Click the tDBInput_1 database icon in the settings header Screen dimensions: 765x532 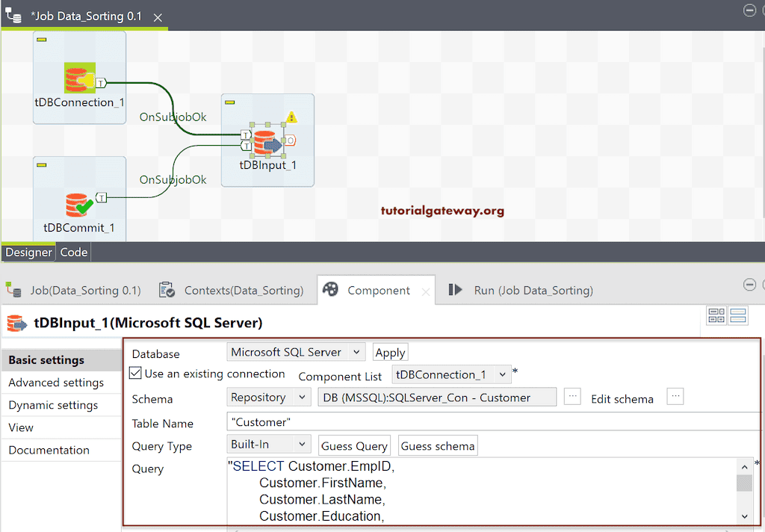pyautogui.click(x=17, y=323)
